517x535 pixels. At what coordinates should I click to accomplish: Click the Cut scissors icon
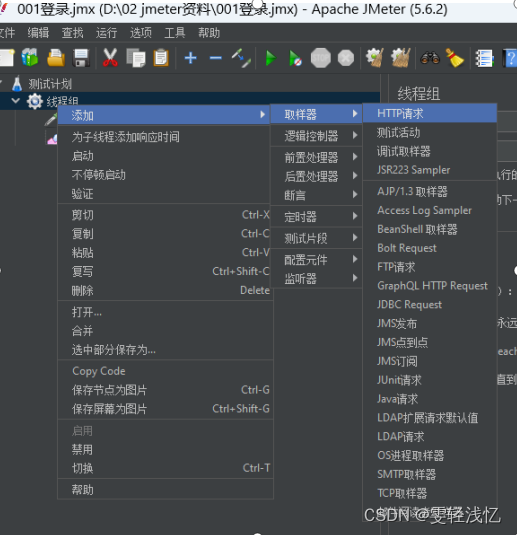click(110, 58)
